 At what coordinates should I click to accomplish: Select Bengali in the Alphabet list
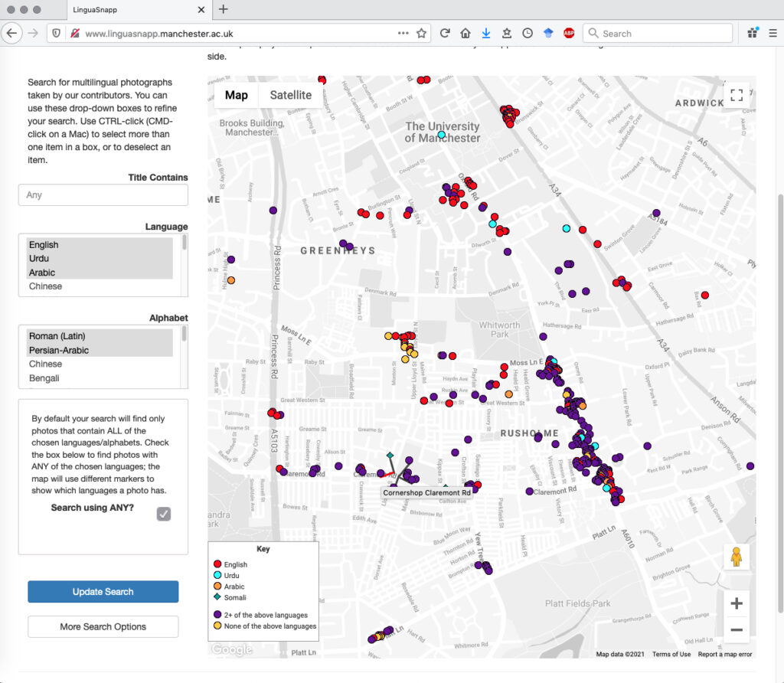(44, 378)
